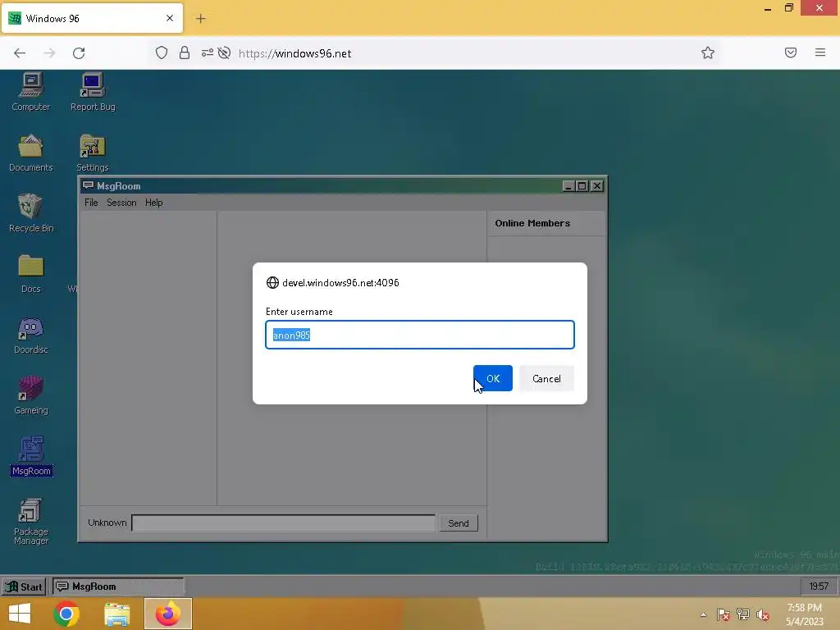
Task: Open the Documents desktop folder icon
Action: coord(31,153)
